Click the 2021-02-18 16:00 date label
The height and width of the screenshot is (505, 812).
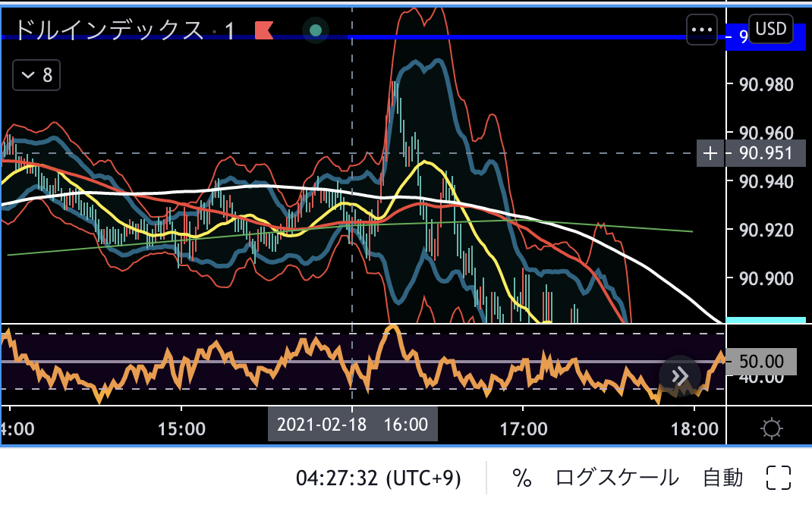tap(352, 425)
